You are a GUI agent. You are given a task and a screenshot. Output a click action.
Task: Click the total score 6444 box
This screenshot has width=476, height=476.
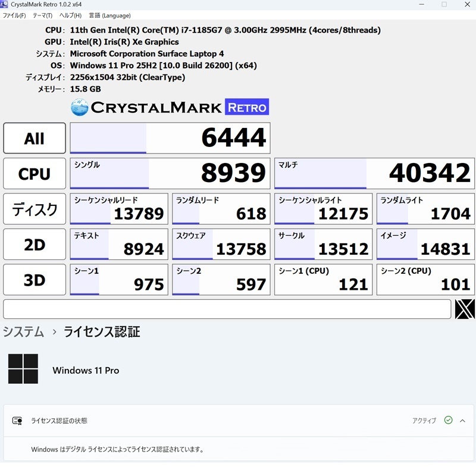click(170, 138)
